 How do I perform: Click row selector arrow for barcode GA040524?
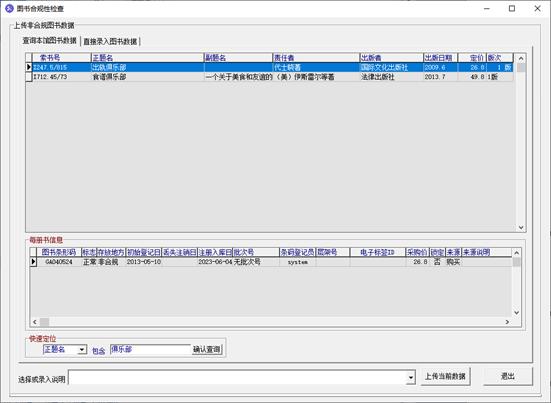pyautogui.click(x=33, y=262)
